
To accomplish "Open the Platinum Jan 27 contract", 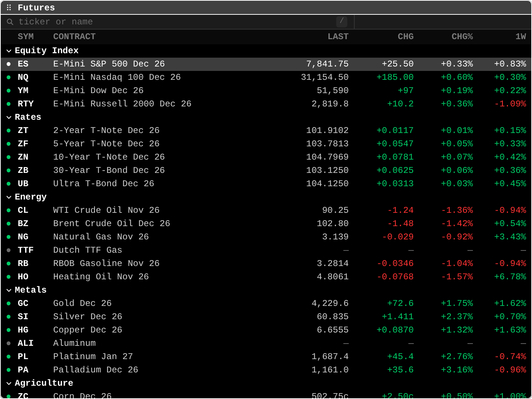I will pyautogui.click(x=93, y=357).
